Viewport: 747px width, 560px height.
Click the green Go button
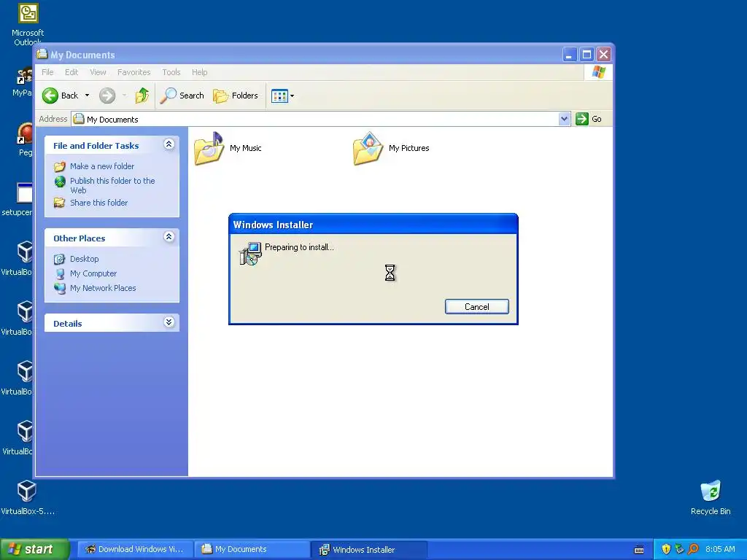point(589,119)
